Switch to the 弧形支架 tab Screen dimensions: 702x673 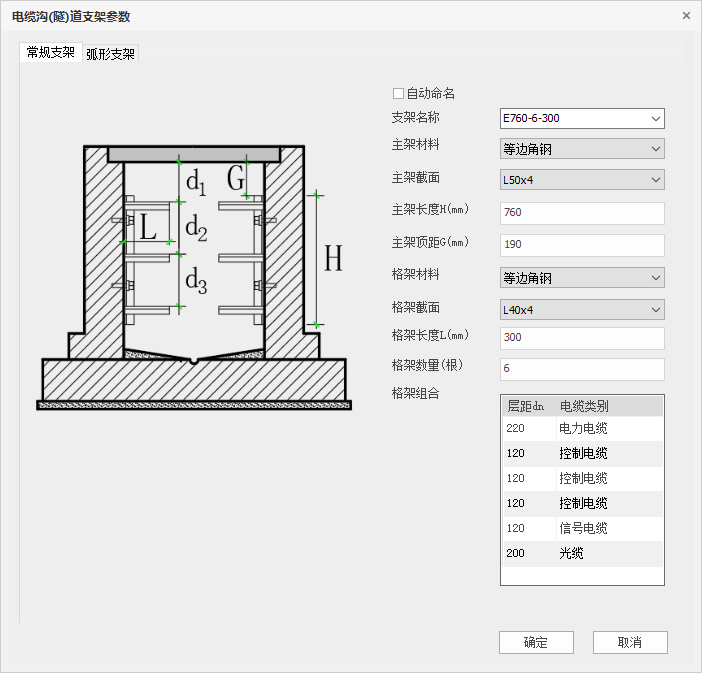[x=111, y=54]
